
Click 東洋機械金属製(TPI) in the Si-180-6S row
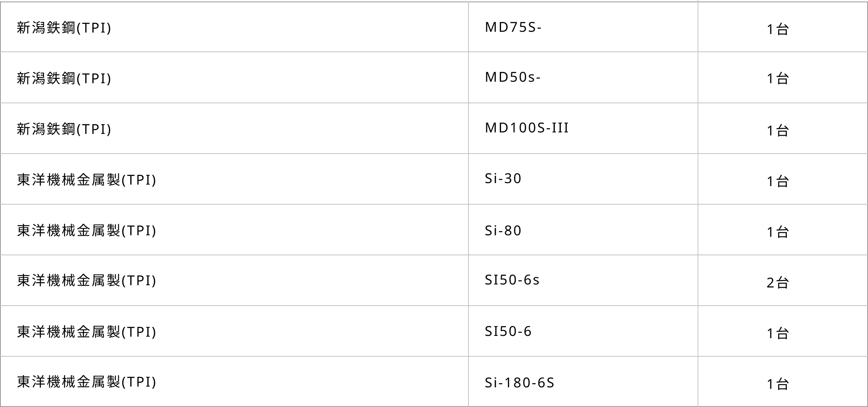[86, 382]
